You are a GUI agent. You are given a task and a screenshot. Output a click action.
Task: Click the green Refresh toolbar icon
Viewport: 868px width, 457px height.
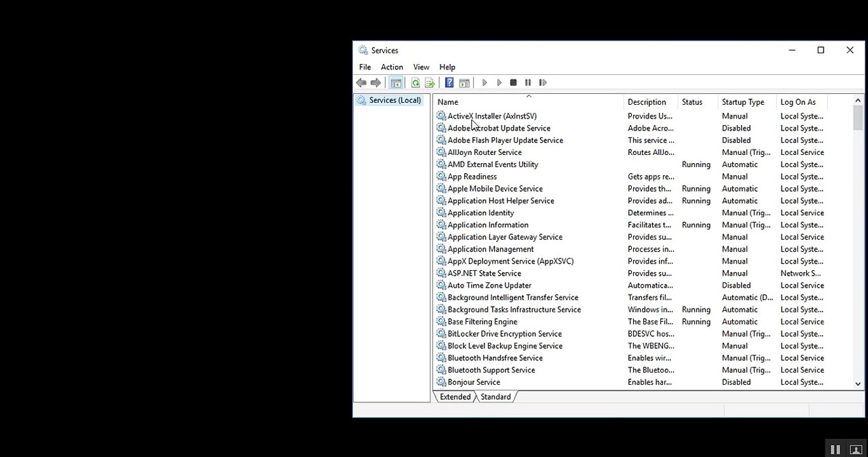(x=415, y=83)
